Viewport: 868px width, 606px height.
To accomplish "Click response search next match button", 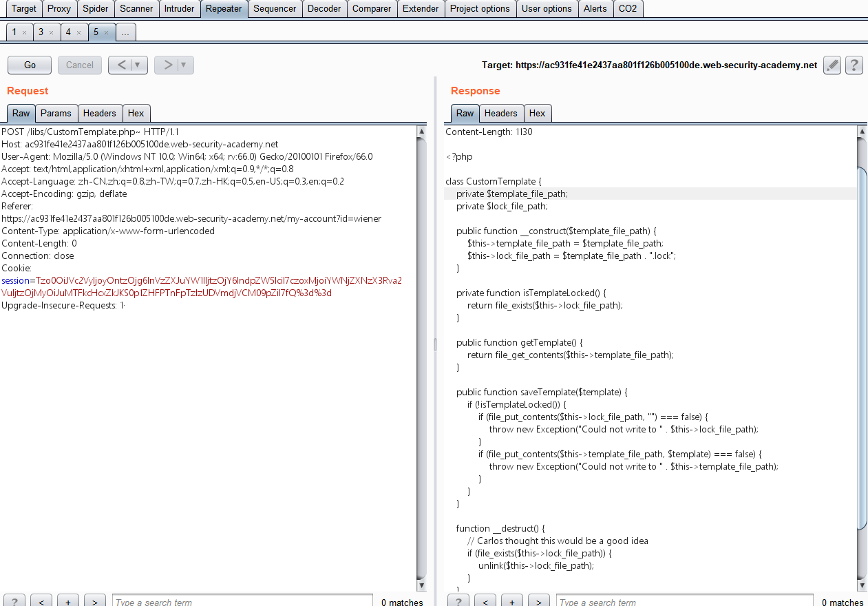I will point(538,602).
